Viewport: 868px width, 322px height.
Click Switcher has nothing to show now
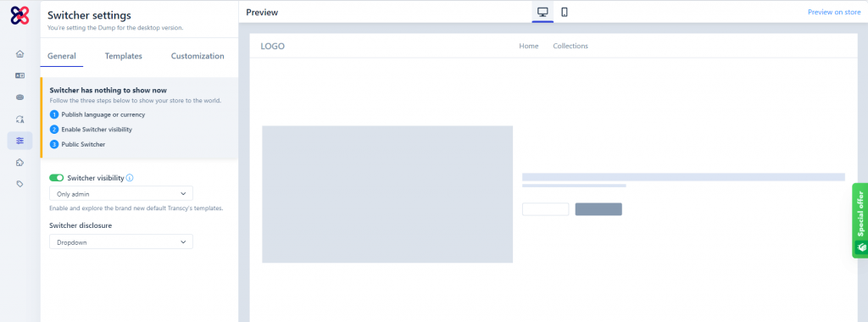(108, 90)
